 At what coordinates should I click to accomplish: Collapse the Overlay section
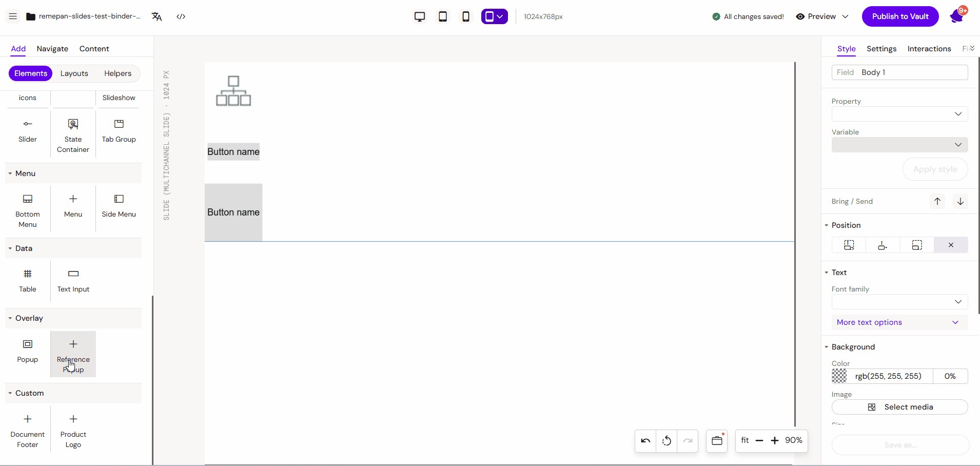(73, 318)
